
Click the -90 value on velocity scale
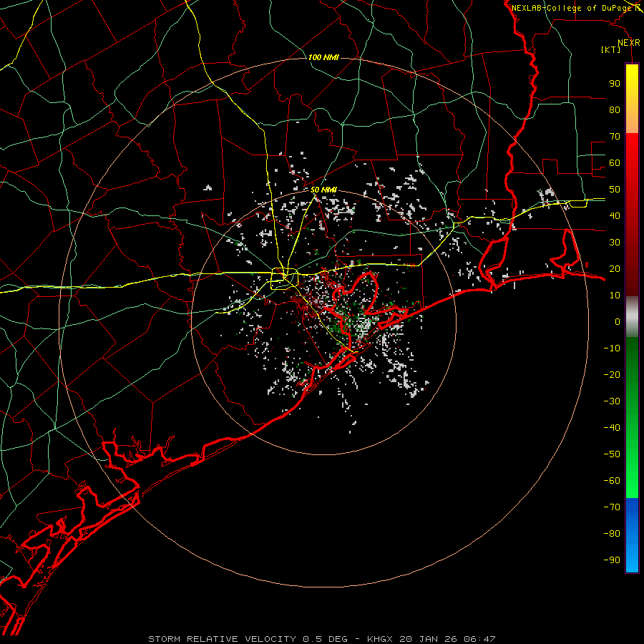click(x=612, y=560)
